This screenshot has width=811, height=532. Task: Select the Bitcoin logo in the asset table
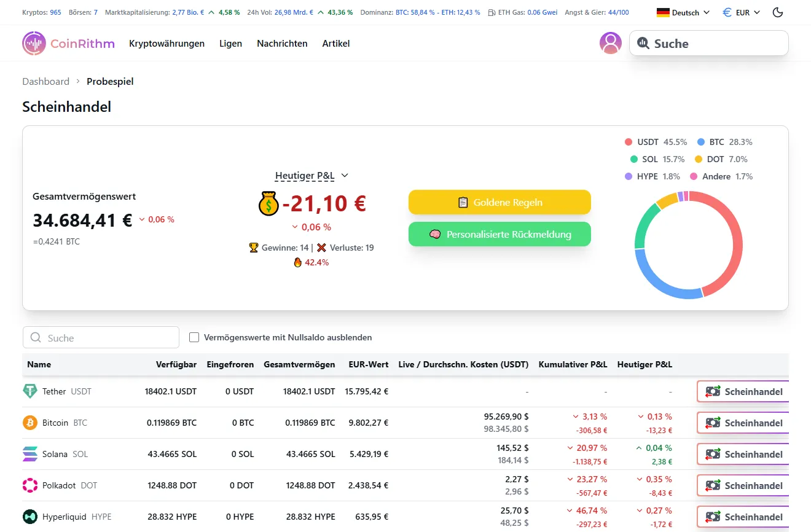pyautogui.click(x=31, y=423)
